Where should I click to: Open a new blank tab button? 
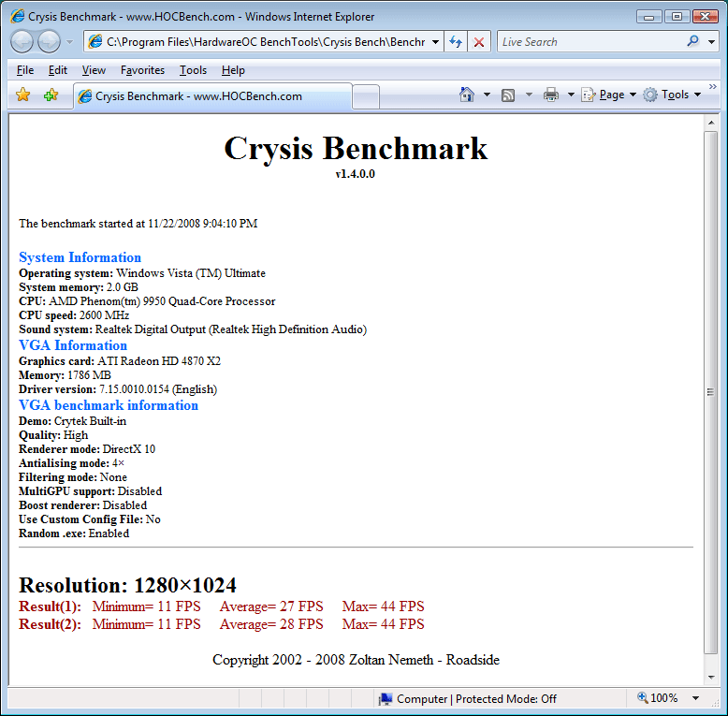[x=366, y=96]
